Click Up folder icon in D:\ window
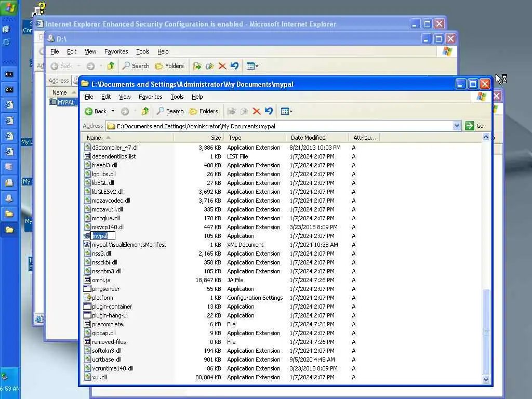 pyautogui.click(x=111, y=66)
